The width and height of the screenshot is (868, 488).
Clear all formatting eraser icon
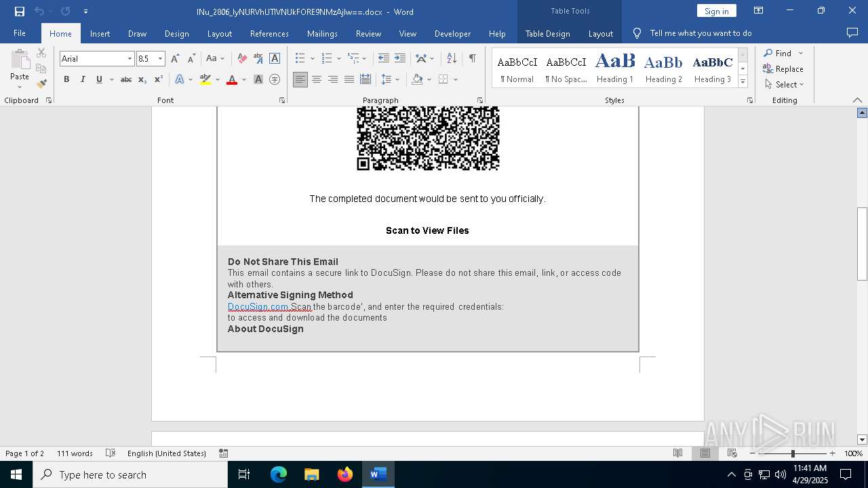(242, 59)
